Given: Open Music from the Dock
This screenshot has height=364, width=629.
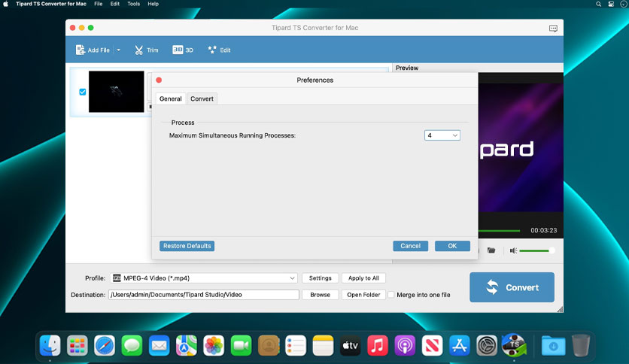Looking at the screenshot, I should (x=378, y=345).
